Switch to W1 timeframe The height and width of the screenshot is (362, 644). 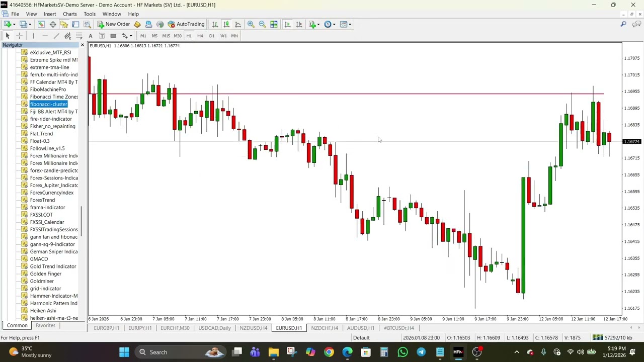point(223,36)
